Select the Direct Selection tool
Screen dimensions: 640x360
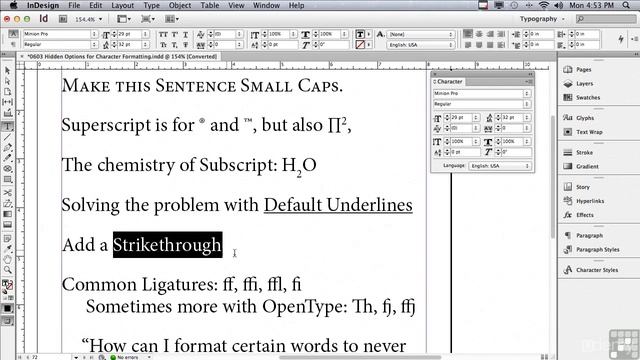point(7,81)
